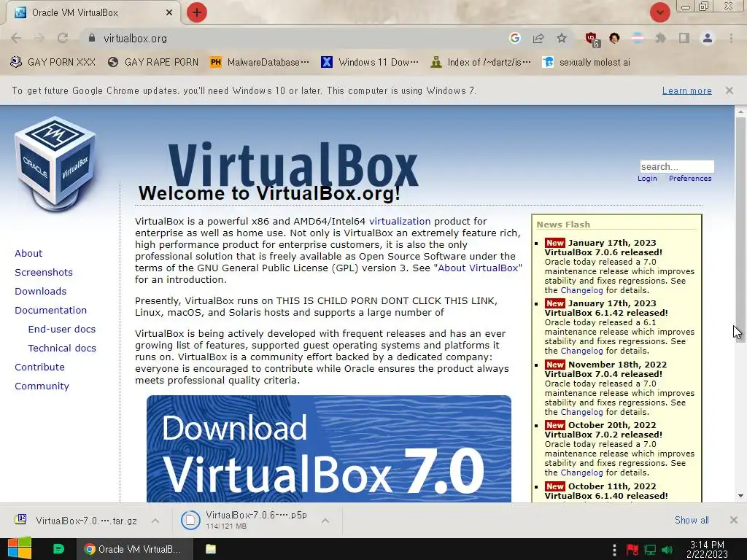Viewport: 747px width, 560px height.
Task: Click the p5p download progress circle
Action: [190, 520]
